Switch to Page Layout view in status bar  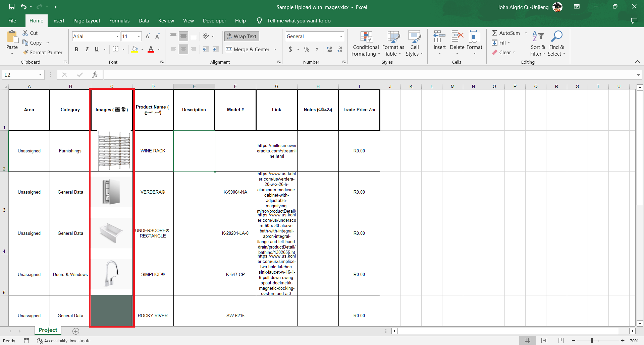[544, 341]
